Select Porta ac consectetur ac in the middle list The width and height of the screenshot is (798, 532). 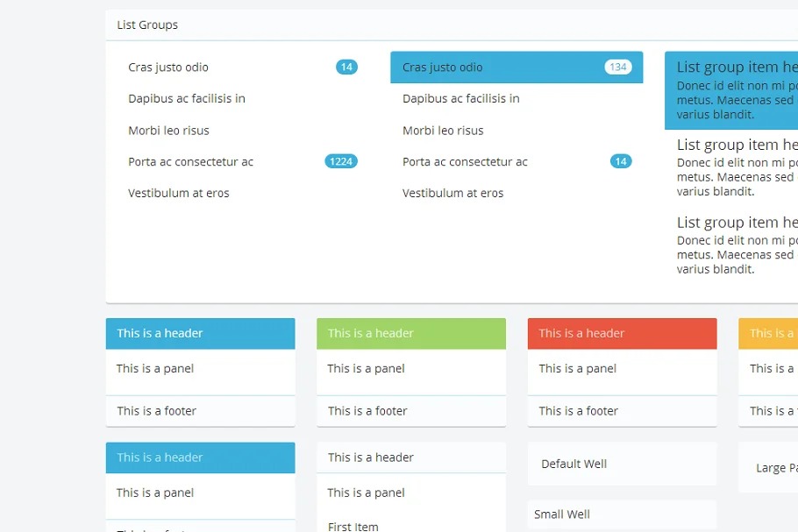coord(466,162)
